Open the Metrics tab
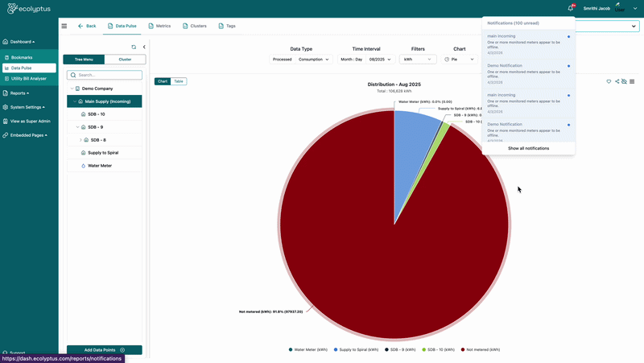Screen dimensions: 644x363 coord(159,26)
